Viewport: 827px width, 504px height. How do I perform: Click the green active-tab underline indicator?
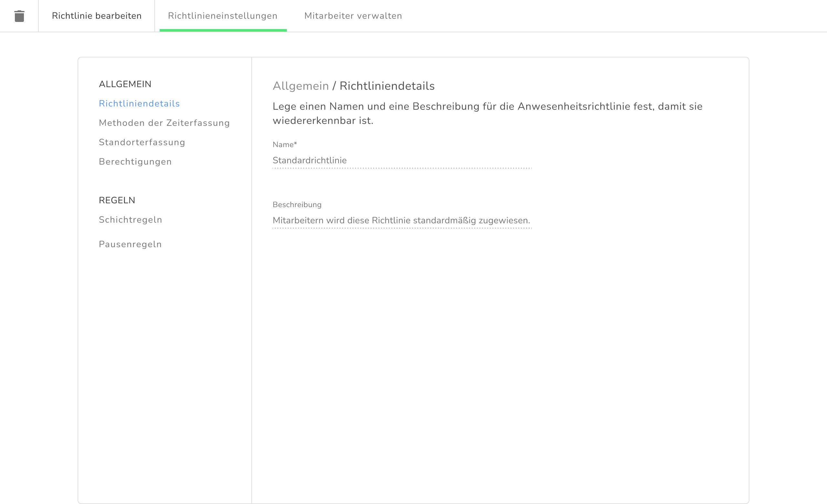pyautogui.click(x=223, y=31)
